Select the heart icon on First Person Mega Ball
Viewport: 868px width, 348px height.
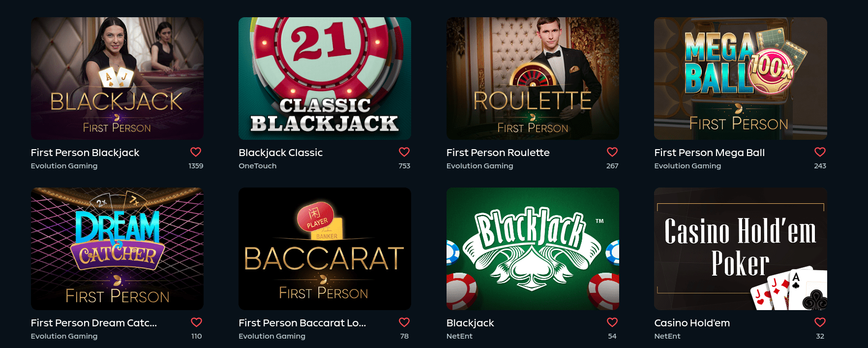tap(820, 152)
